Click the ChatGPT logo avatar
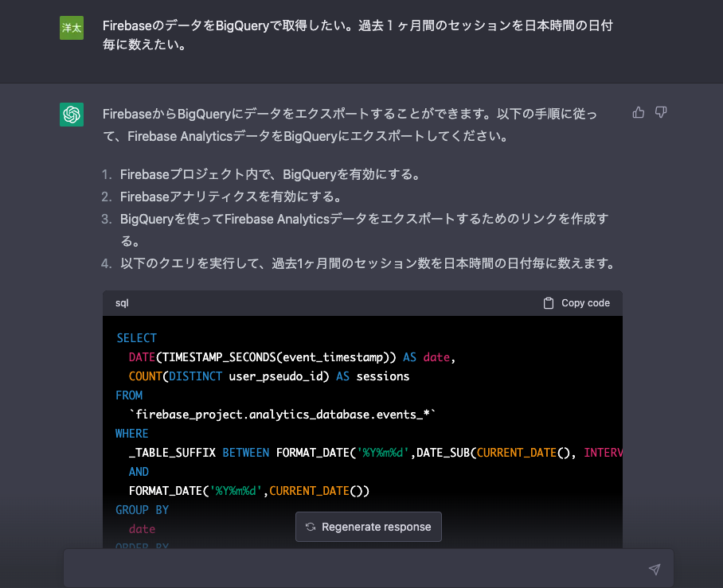Screen dimensions: 723x588 tap(72, 115)
